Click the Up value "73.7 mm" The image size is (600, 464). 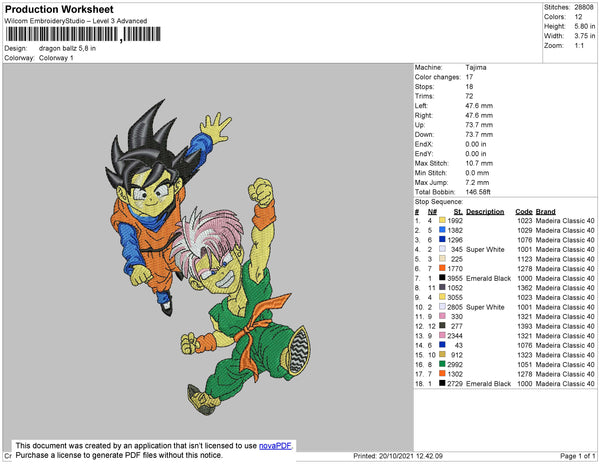479,125
